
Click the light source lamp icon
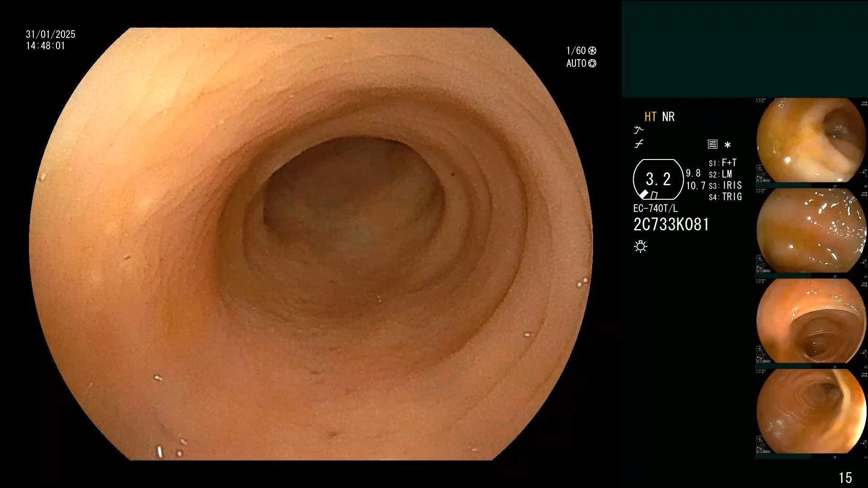[x=641, y=246]
